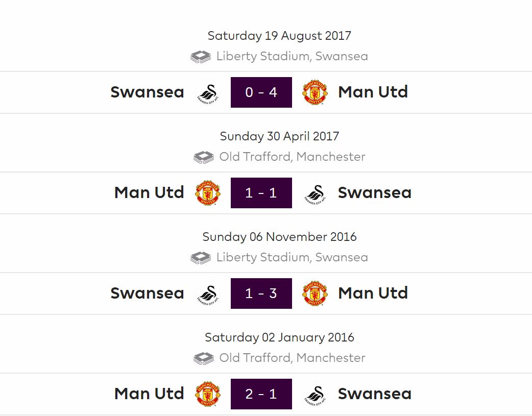
Task: Click the Man Utd crest in the 1 - 1 match
Action: tap(208, 193)
